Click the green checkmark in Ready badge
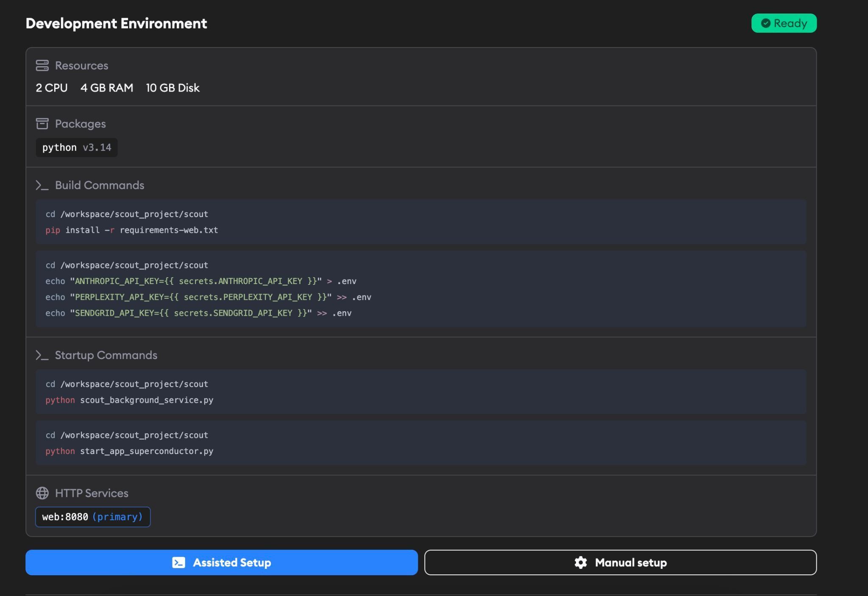The image size is (868, 596). pos(765,23)
